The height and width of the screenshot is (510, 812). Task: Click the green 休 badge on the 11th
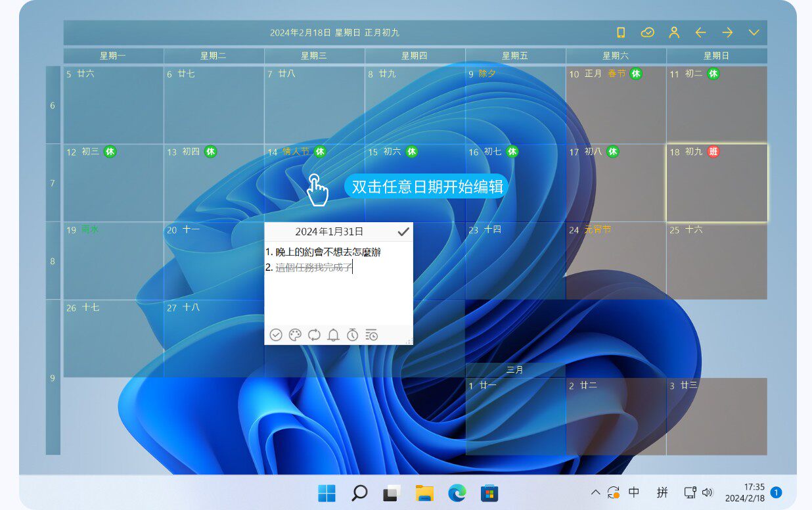coord(713,74)
